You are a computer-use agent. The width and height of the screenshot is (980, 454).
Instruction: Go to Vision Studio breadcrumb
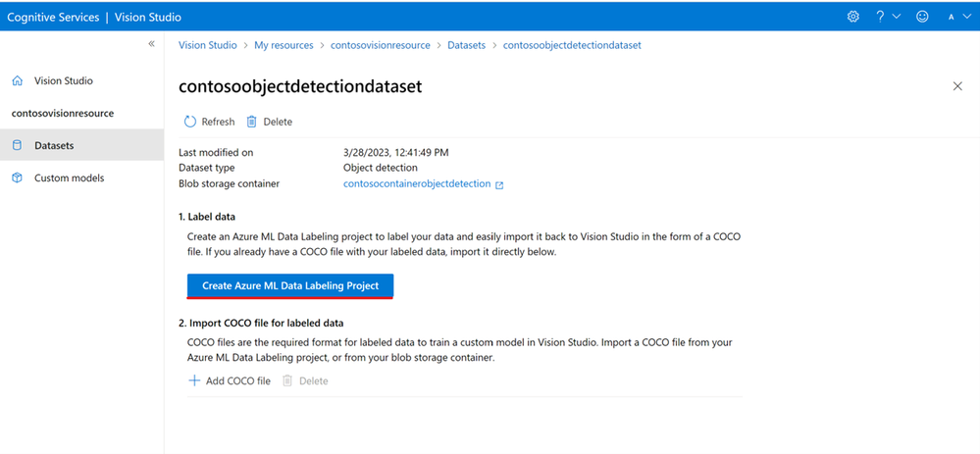208,45
